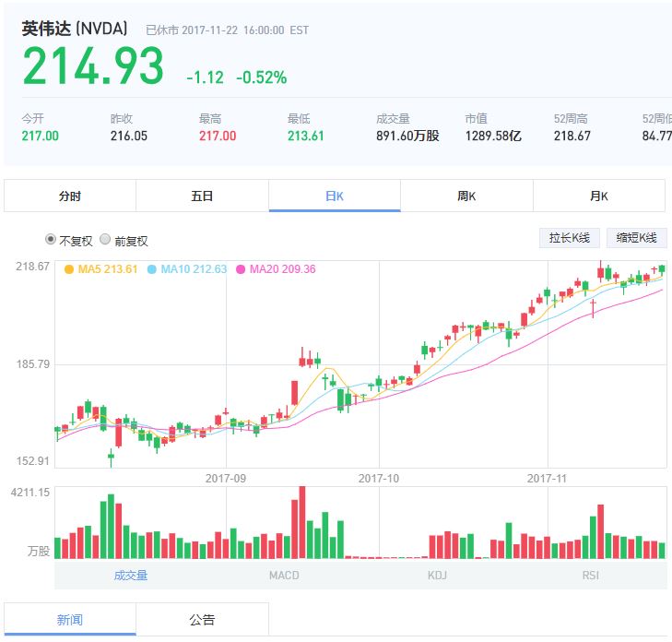The height and width of the screenshot is (642, 672).
Task: Open the 公告 tab
Action: tap(202, 619)
